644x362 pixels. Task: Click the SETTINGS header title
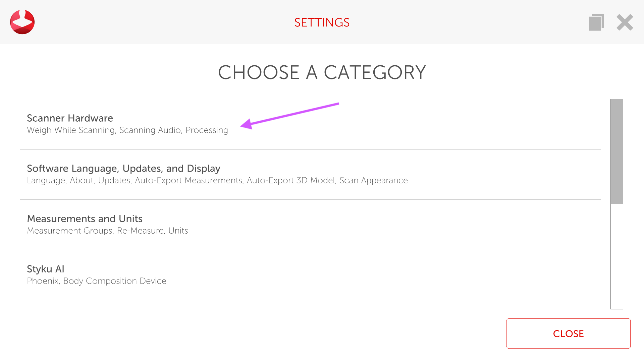(x=322, y=23)
